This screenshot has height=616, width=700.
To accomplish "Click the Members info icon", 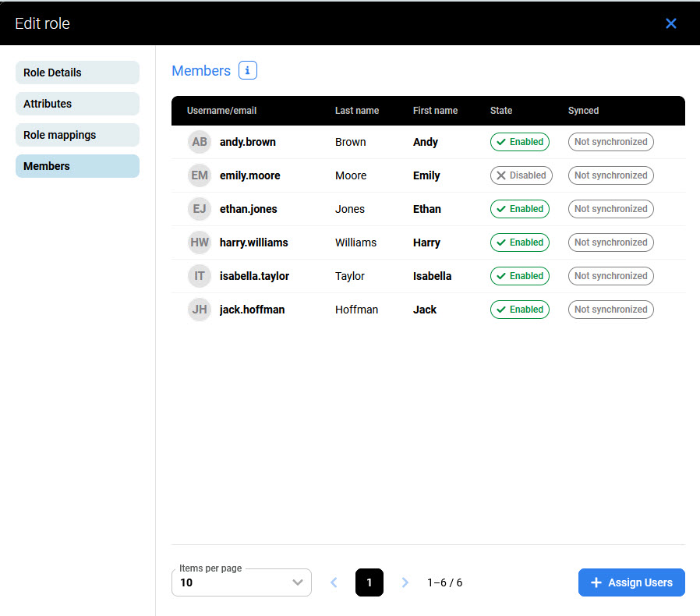I will [x=247, y=71].
